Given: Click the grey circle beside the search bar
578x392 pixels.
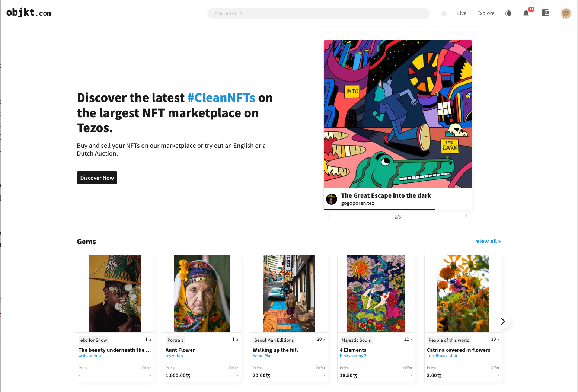Looking at the screenshot, I should coord(444,13).
